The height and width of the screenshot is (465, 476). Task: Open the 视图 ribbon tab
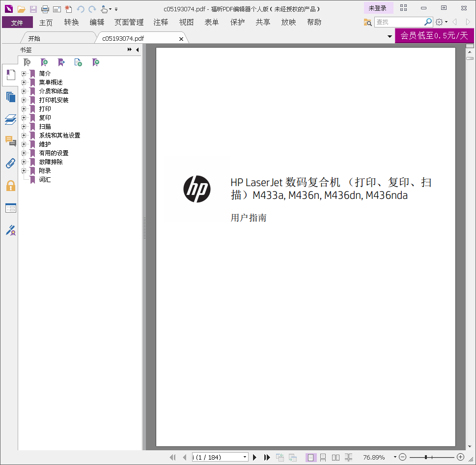tap(186, 23)
